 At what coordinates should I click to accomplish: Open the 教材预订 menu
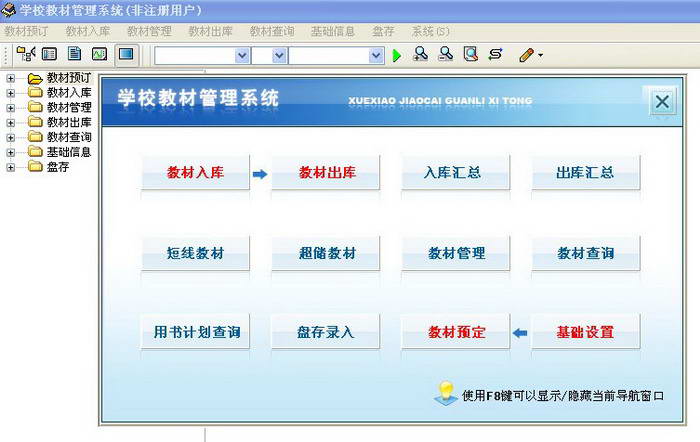tap(26, 31)
